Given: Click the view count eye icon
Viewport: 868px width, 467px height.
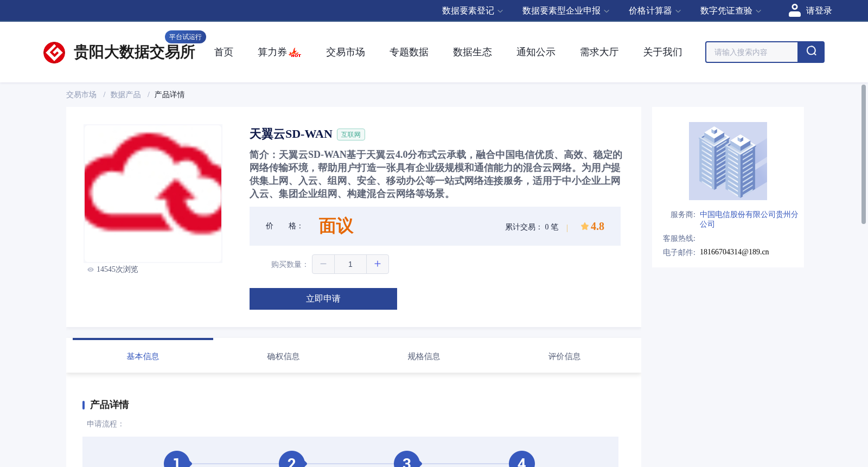Looking at the screenshot, I should tap(91, 270).
